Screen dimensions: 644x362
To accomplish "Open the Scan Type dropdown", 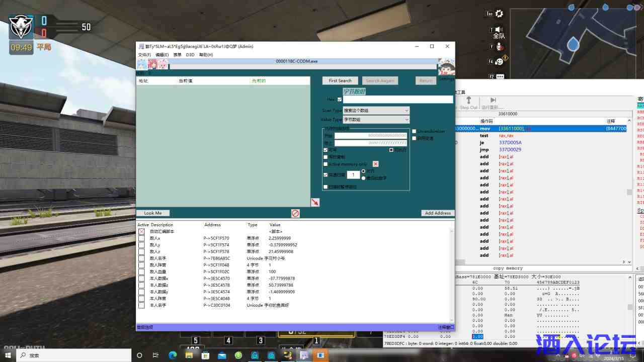I will point(376,110).
